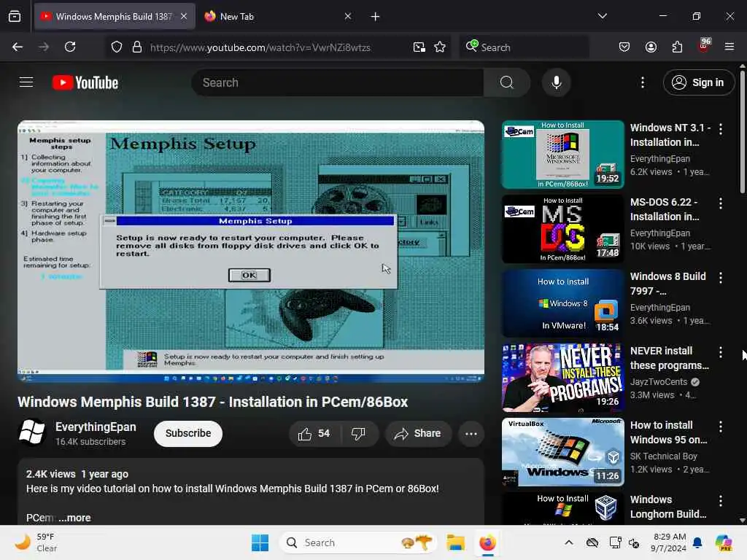Open tracking protection shield icon
The height and width of the screenshot is (560, 747).
117,47
